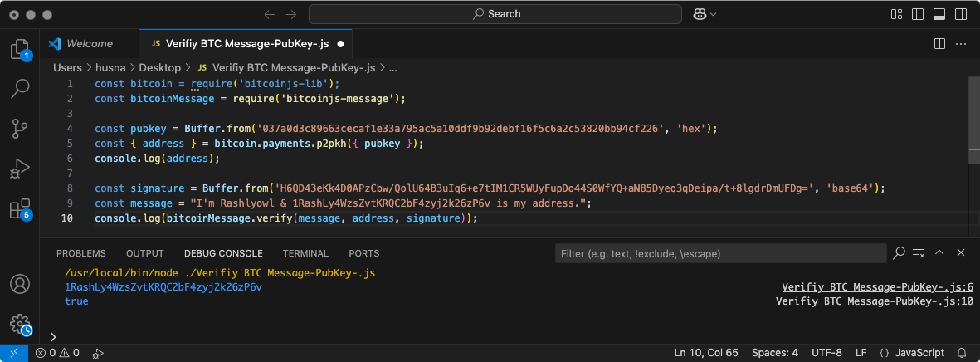Toggle the secondary side bar visibility
Viewport: 980px width, 362px height.
960,14
